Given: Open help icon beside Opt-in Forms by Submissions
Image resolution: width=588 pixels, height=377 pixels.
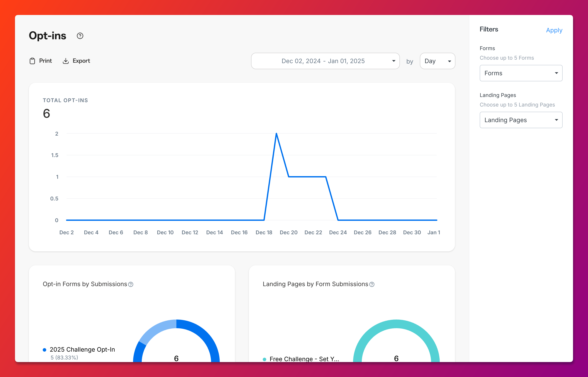Looking at the screenshot, I should tap(131, 284).
